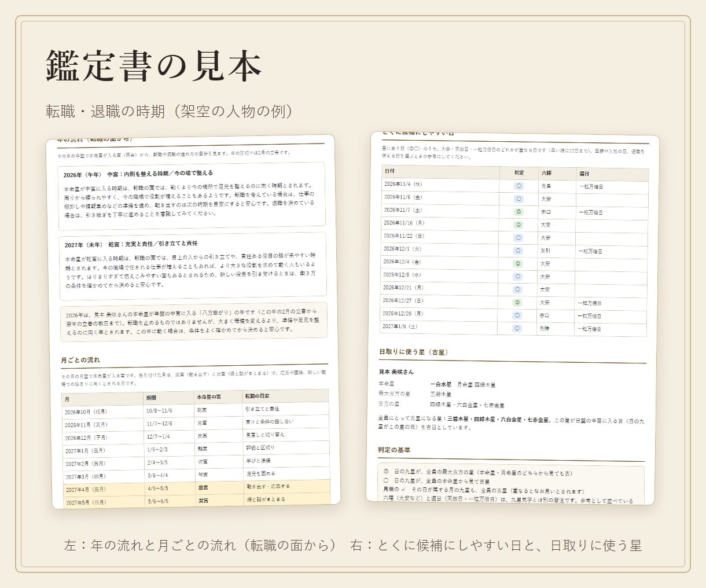Image resolution: width=706 pixels, height=588 pixels.
Task: Click the period cell '2/4~3/5'
Action: [x=157, y=462]
